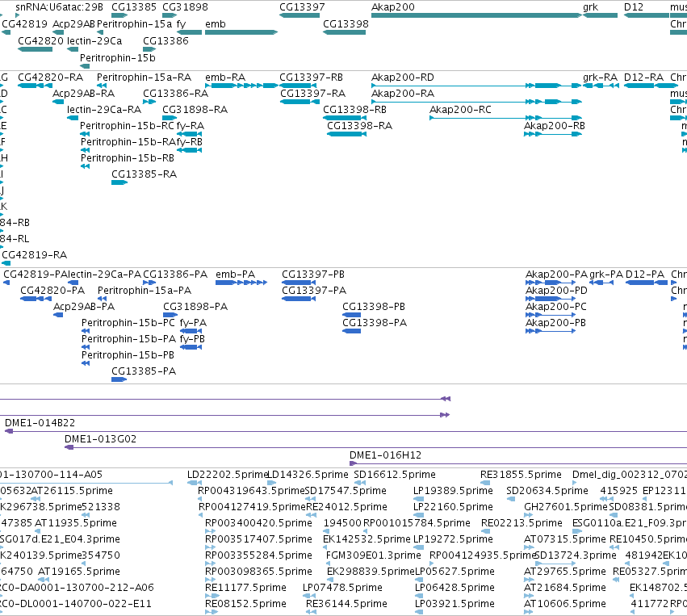Click the D12-RA transcript
This screenshot has height=616, width=687.
[650, 86]
